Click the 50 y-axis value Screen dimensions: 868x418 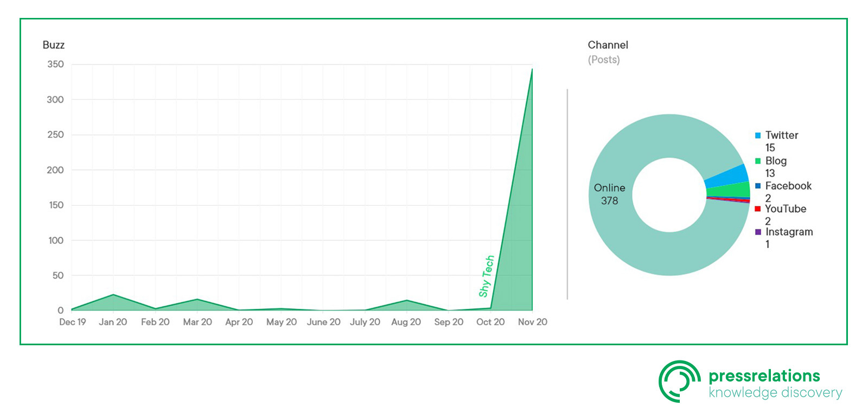(x=58, y=275)
